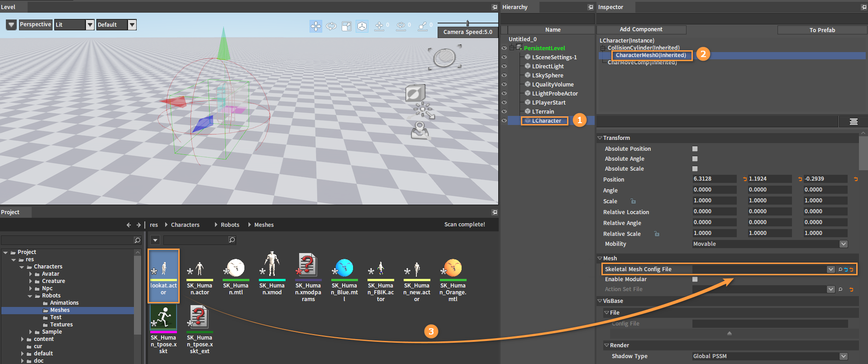The height and width of the screenshot is (364, 868).
Task: Click the light probe actor gizmo in viewport
Action: [415, 93]
